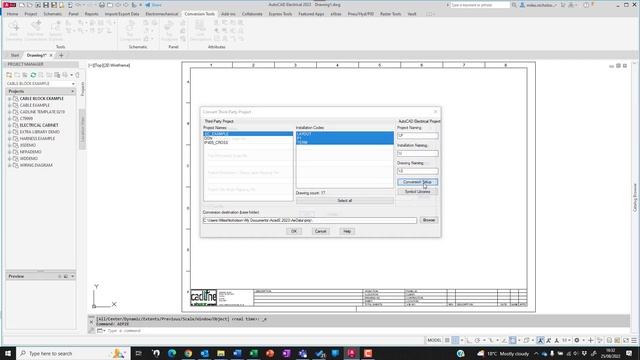640x360 pixels.
Task: Expand the CADLINE TEMPLATE project node
Action: click(x=10, y=112)
